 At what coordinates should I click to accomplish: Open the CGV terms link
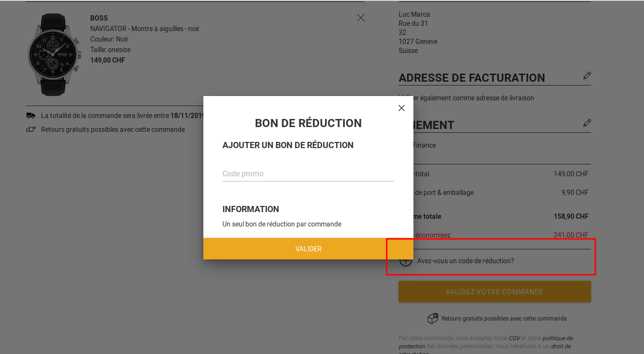514,337
